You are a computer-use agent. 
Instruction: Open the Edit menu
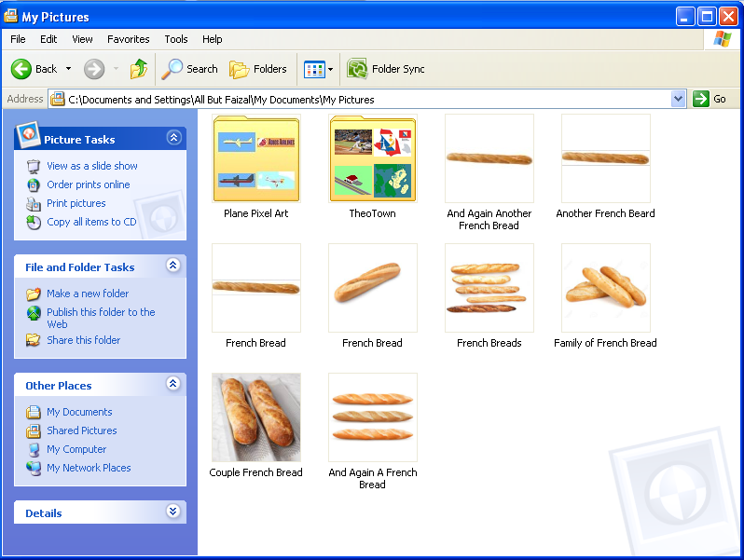coord(48,39)
